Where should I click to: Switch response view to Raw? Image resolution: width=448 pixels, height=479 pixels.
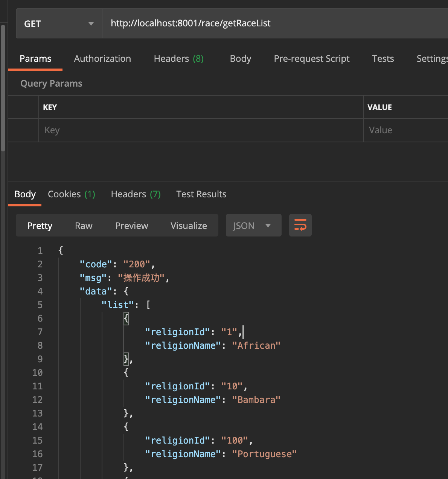point(84,226)
